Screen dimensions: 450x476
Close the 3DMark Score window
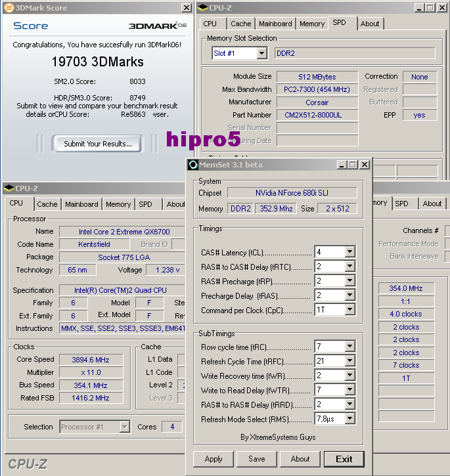(187, 8)
